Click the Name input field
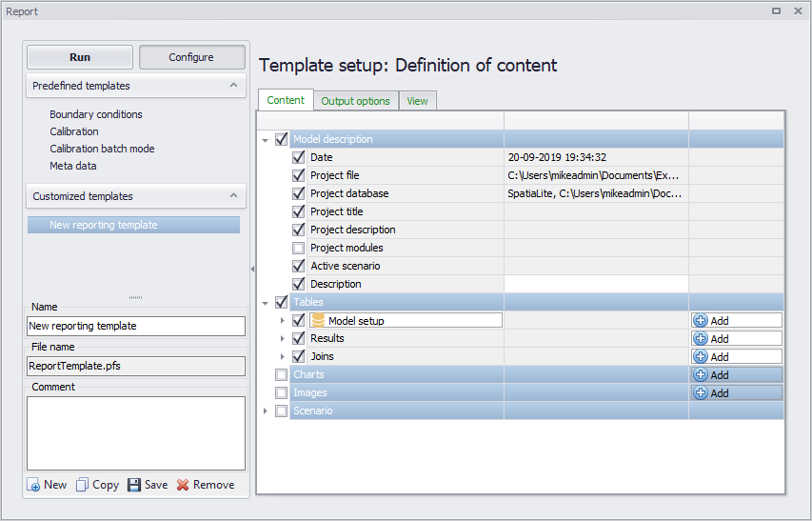Screen dimensions: 812x521 point(136,327)
